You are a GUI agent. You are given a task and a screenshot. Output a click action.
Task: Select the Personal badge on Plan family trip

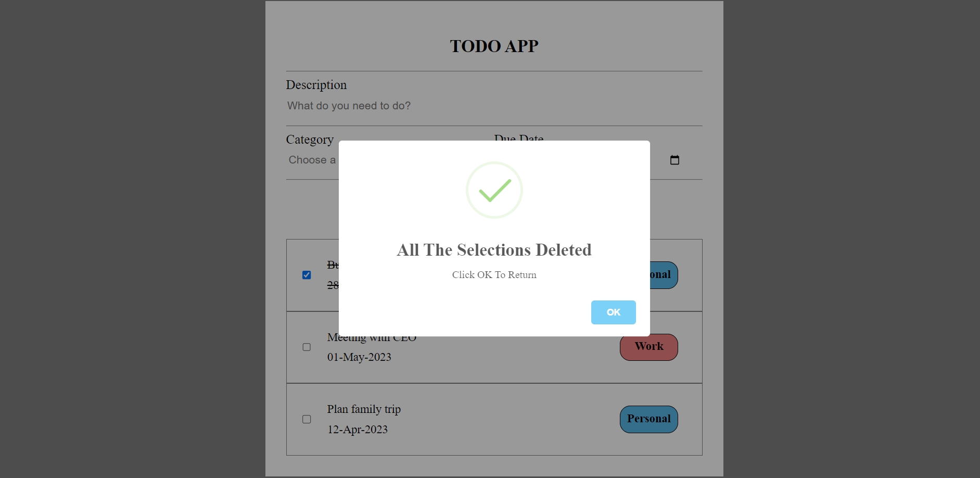tap(648, 419)
